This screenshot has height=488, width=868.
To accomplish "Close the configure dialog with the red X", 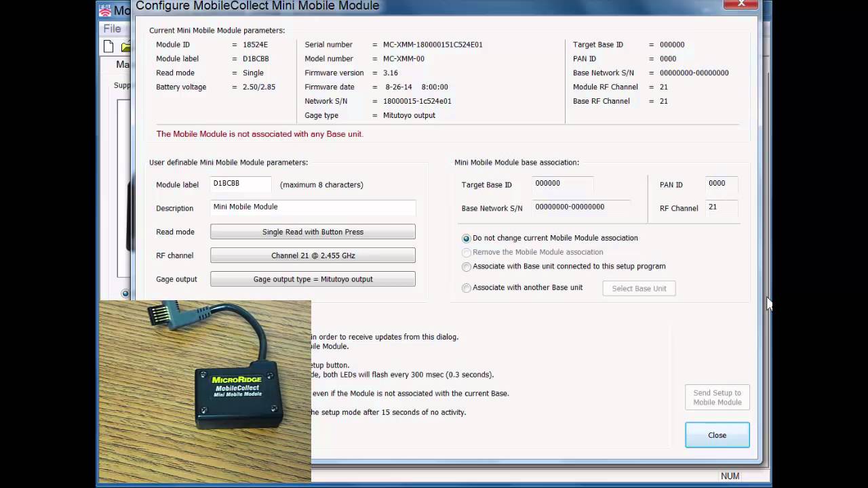I will coord(741,4).
